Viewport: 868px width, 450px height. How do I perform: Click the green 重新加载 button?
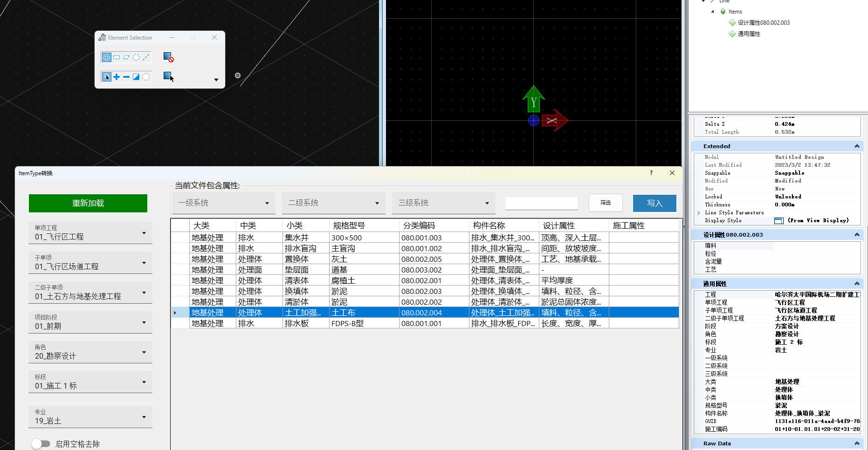coord(88,203)
